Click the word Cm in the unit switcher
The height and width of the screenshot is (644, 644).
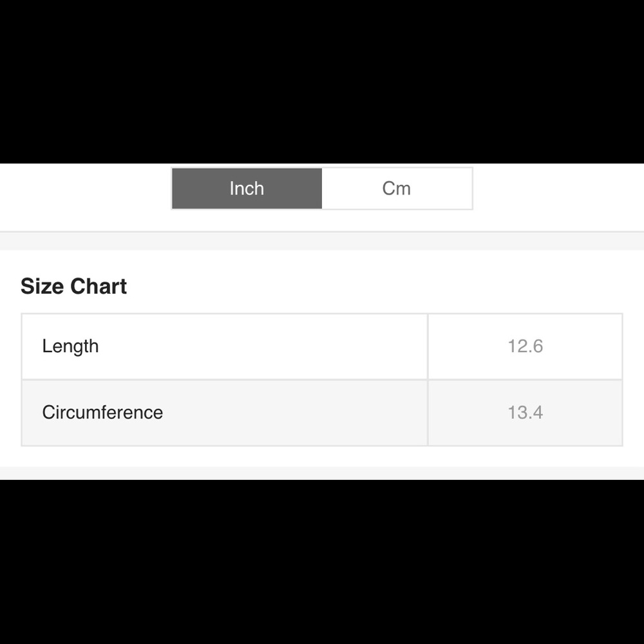click(397, 189)
